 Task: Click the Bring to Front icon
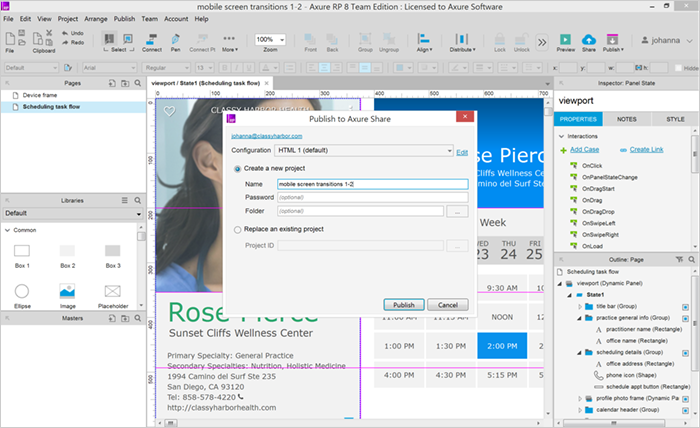(310, 39)
